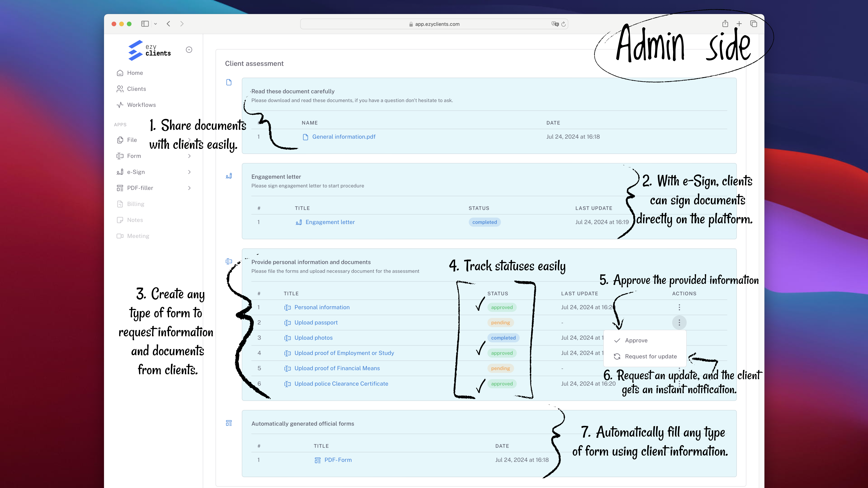Open the Form app in sidebar
The width and height of the screenshot is (868, 488).
[134, 156]
